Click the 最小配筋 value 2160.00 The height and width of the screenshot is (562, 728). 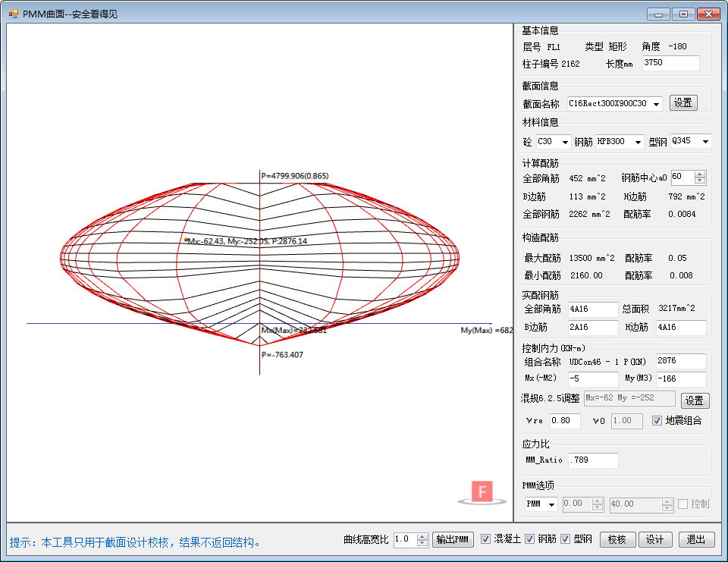click(x=586, y=276)
